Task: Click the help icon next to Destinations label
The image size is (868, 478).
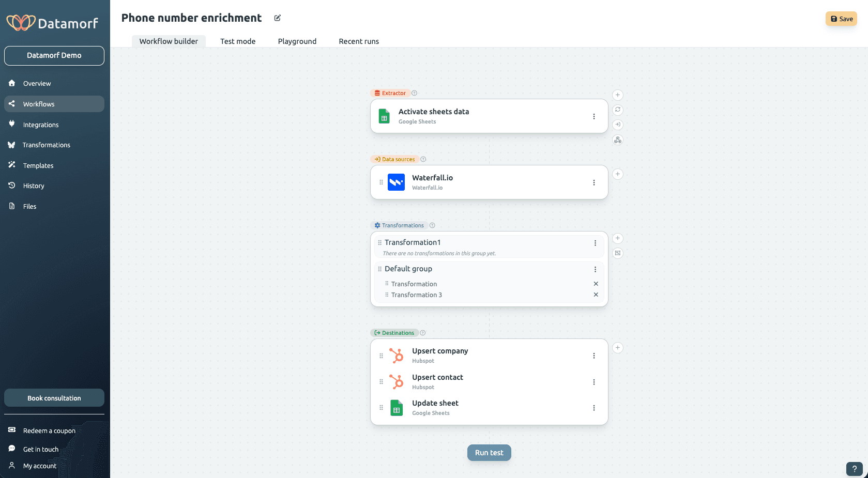Action: click(x=422, y=333)
